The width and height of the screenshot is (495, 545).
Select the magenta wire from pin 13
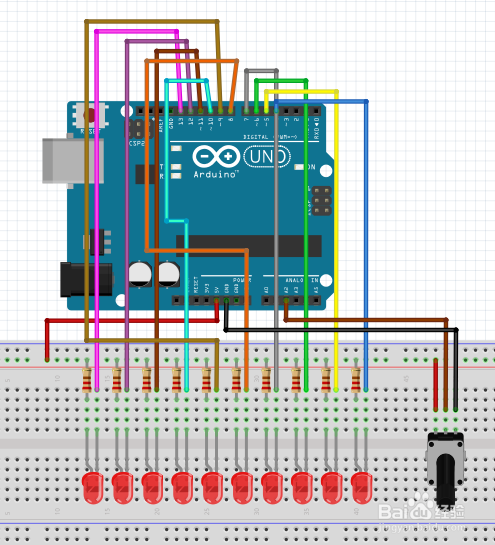pyautogui.click(x=97, y=209)
